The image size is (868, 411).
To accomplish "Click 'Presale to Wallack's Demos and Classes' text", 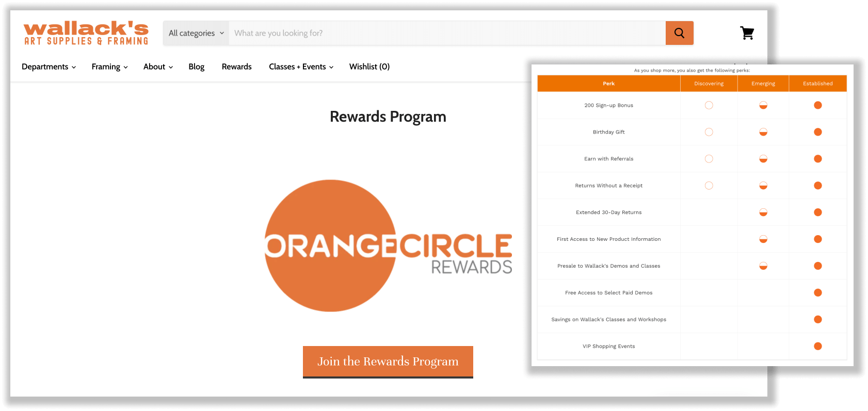I will point(609,266).
